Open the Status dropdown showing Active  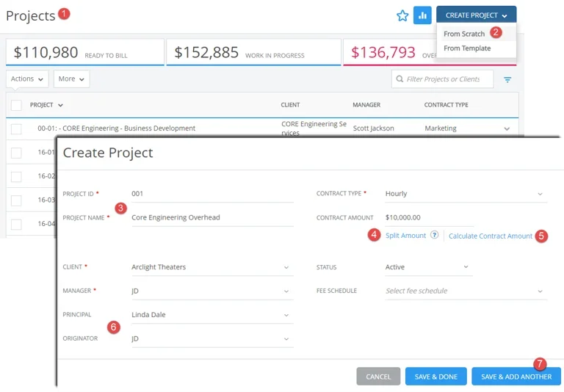(x=428, y=267)
